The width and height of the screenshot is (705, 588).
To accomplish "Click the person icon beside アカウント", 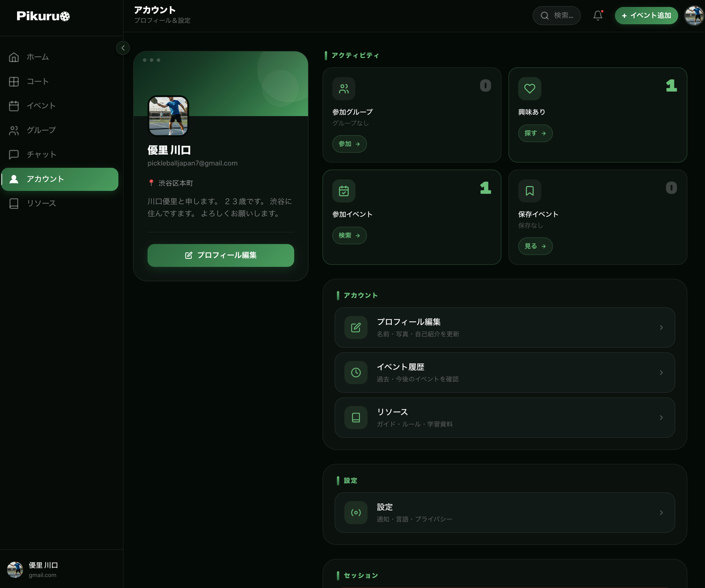I will click(14, 179).
